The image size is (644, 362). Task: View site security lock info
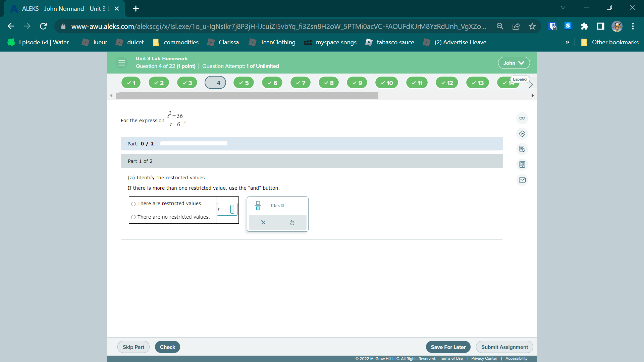click(63, 26)
